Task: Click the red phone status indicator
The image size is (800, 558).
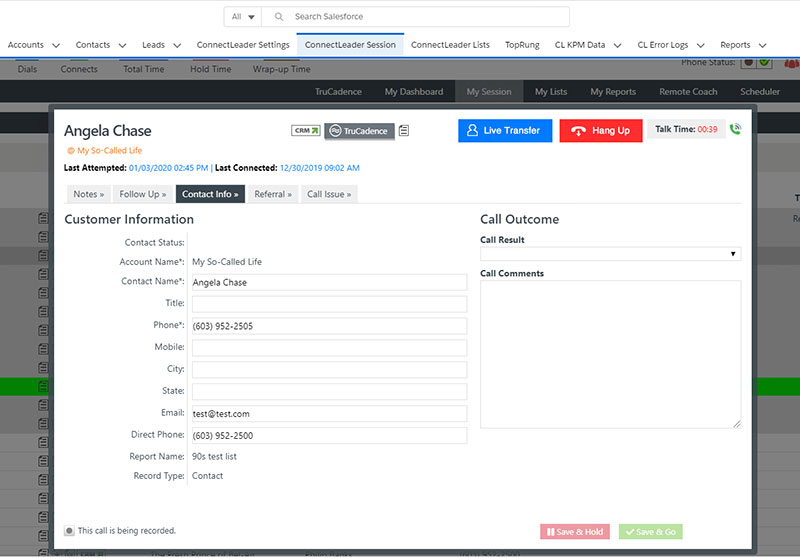Action: coord(748,62)
